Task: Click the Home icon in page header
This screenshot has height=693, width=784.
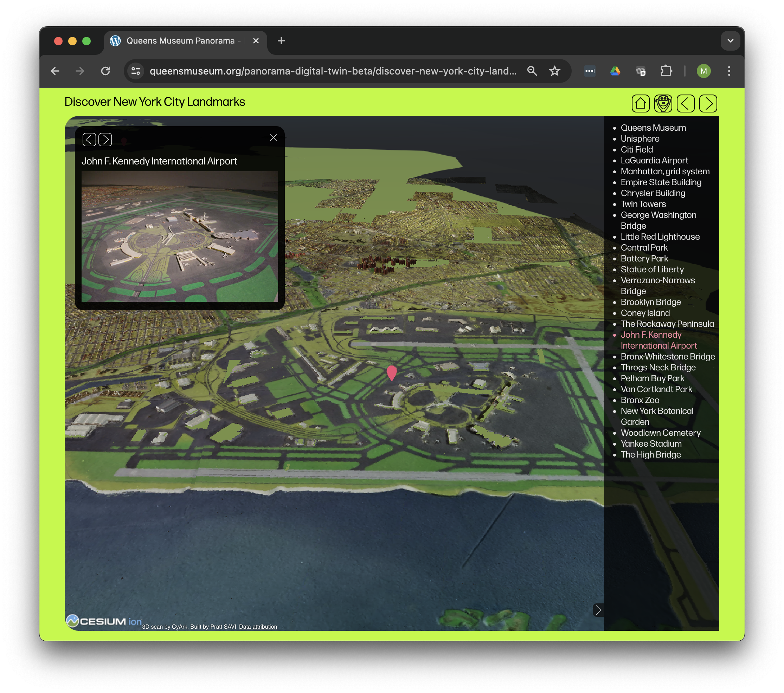Action: pos(640,103)
